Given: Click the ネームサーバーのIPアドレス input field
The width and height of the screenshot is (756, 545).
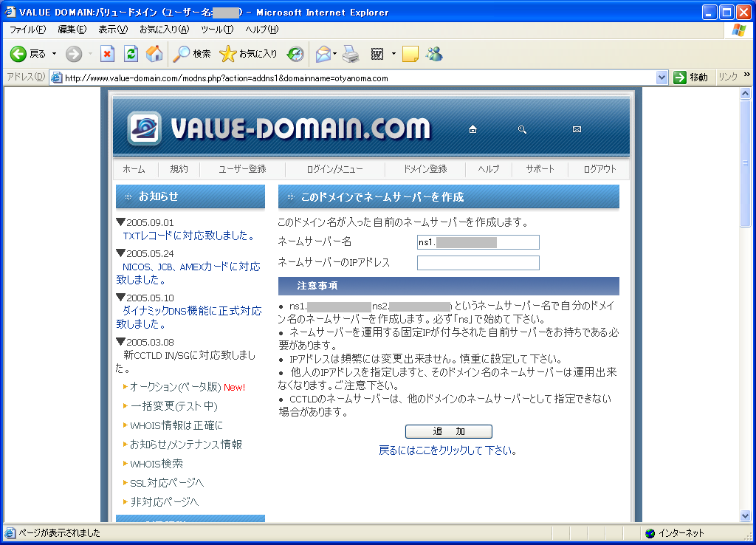Looking at the screenshot, I should click(478, 263).
